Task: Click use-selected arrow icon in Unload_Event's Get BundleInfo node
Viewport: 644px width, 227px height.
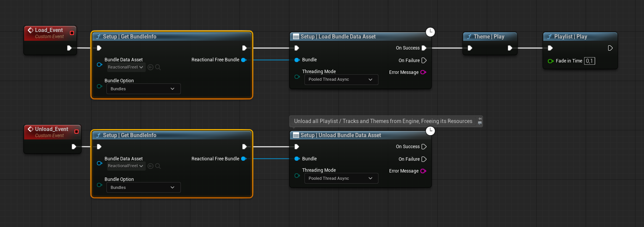Action: [150, 166]
